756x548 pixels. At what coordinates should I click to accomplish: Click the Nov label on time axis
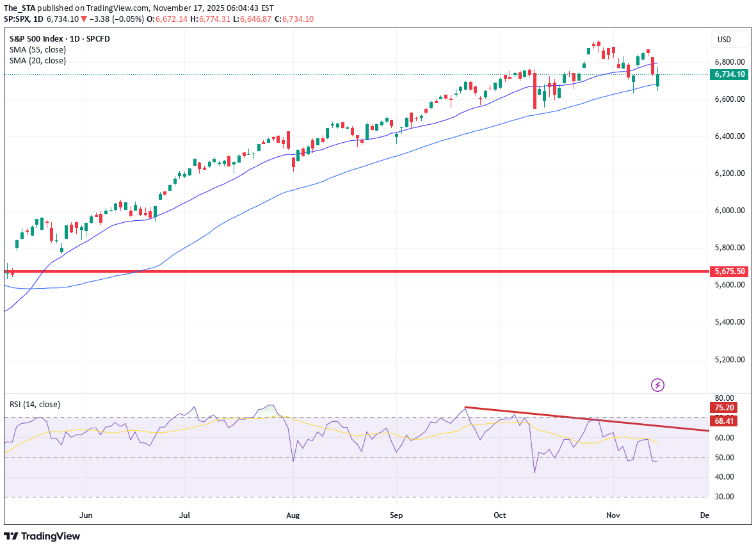(613, 515)
